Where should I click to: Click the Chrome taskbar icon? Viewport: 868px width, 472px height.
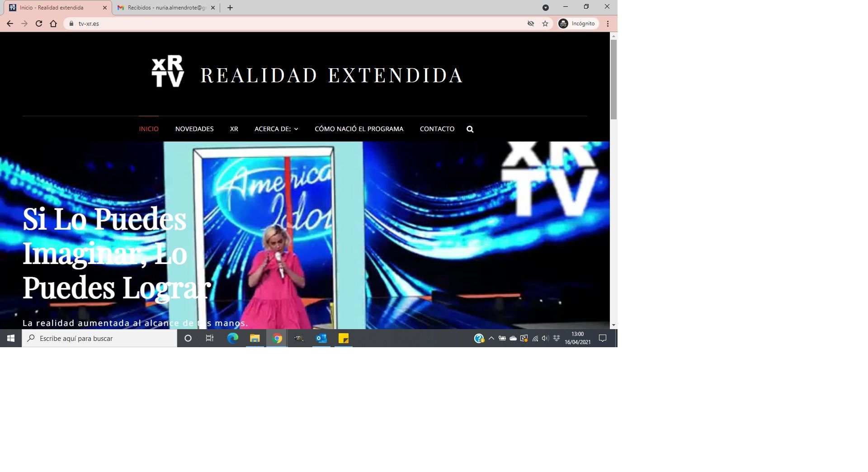coord(277,338)
